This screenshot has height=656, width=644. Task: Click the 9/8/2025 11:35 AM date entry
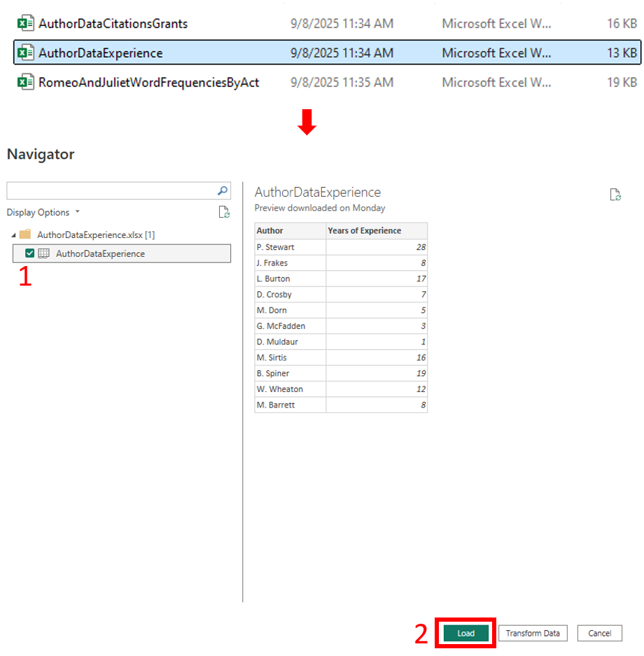coord(342,83)
